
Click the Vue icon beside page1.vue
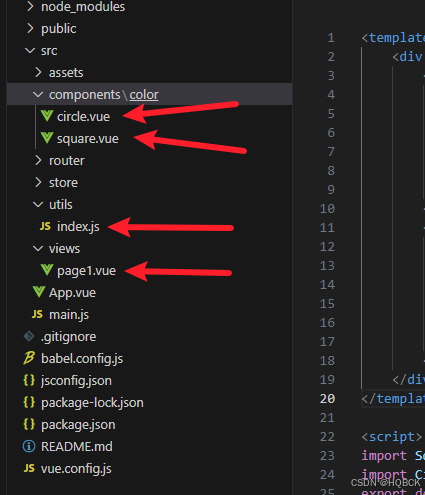47,270
